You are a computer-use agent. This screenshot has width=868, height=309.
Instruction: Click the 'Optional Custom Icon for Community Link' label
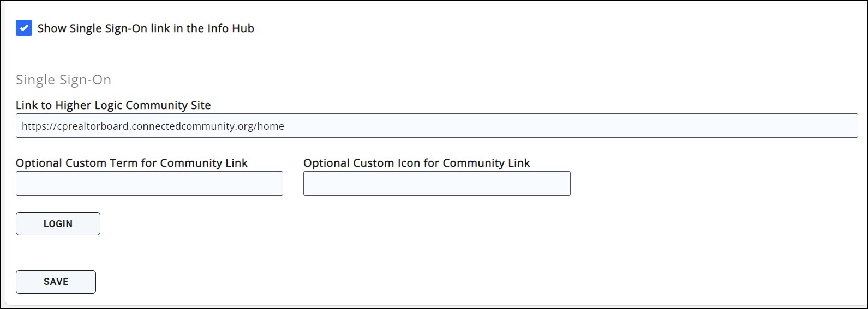(x=416, y=163)
